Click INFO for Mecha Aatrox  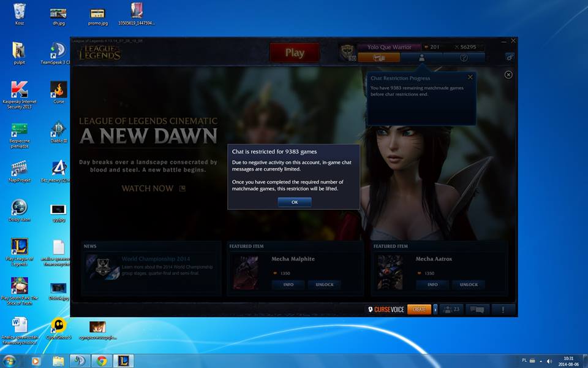(432, 285)
